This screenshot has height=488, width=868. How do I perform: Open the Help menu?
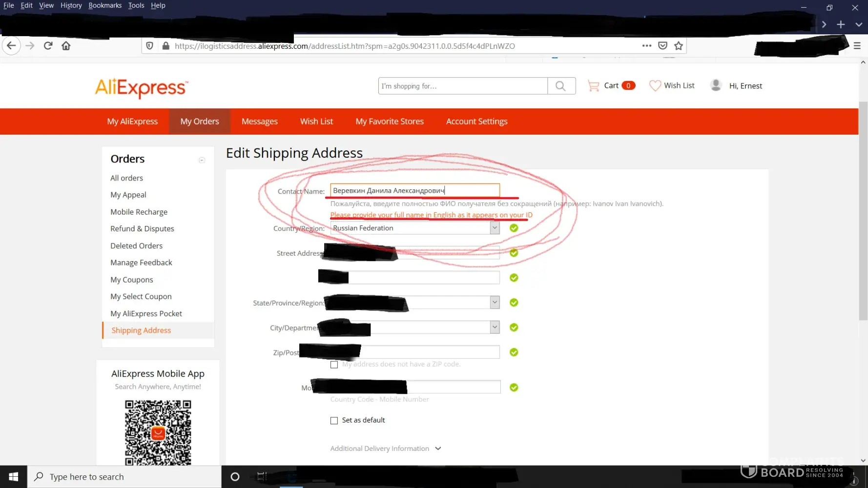point(158,5)
